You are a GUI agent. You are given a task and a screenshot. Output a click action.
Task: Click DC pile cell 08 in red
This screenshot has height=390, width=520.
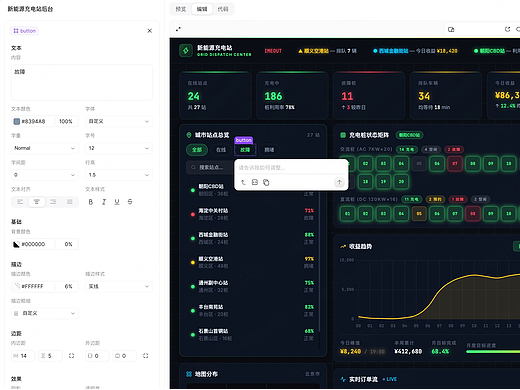coord(473,213)
